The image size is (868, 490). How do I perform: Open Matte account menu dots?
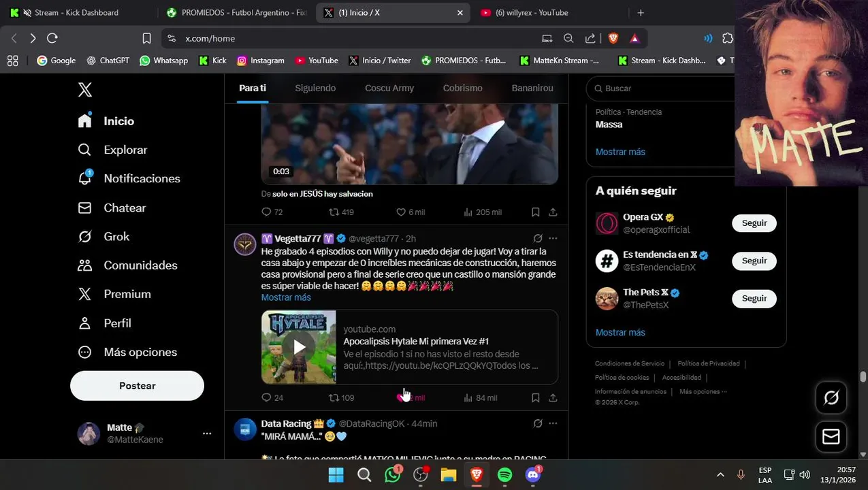pyautogui.click(x=207, y=434)
